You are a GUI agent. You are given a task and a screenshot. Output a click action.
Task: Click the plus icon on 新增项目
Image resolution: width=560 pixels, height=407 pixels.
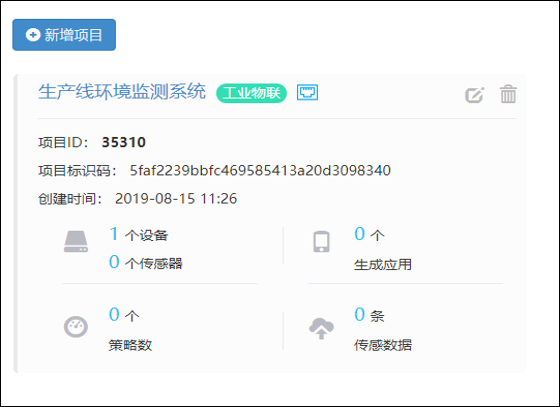[33, 35]
